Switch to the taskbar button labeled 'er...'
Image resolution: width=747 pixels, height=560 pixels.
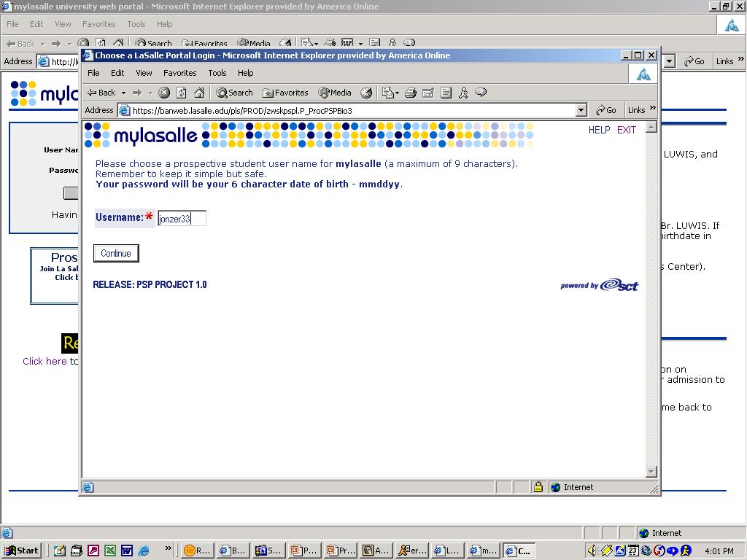click(411, 551)
